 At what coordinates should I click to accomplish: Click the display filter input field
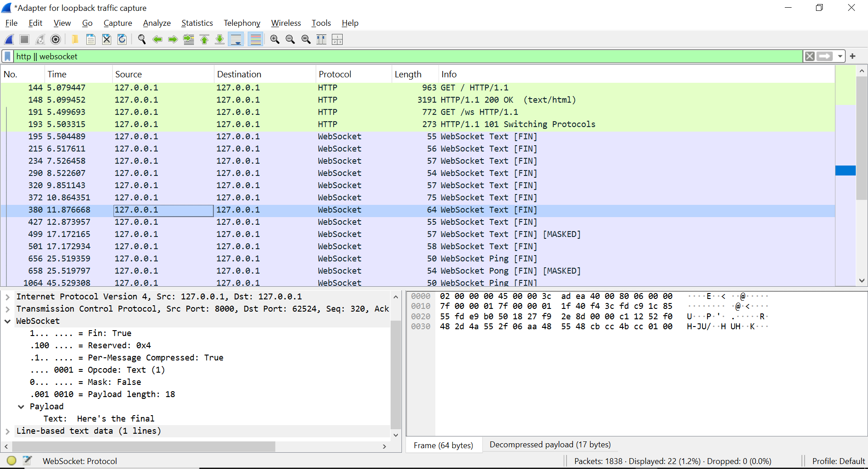[x=407, y=57]
